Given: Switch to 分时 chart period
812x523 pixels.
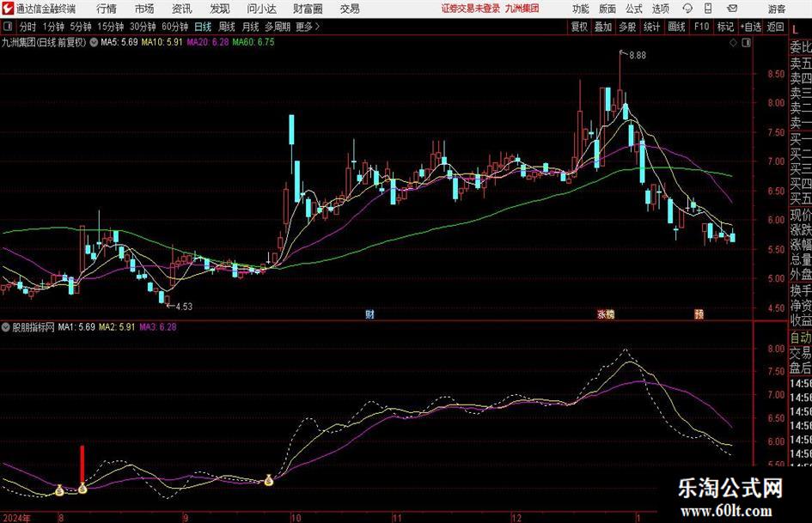Looking at the screenshot, I should coord(27,27).
